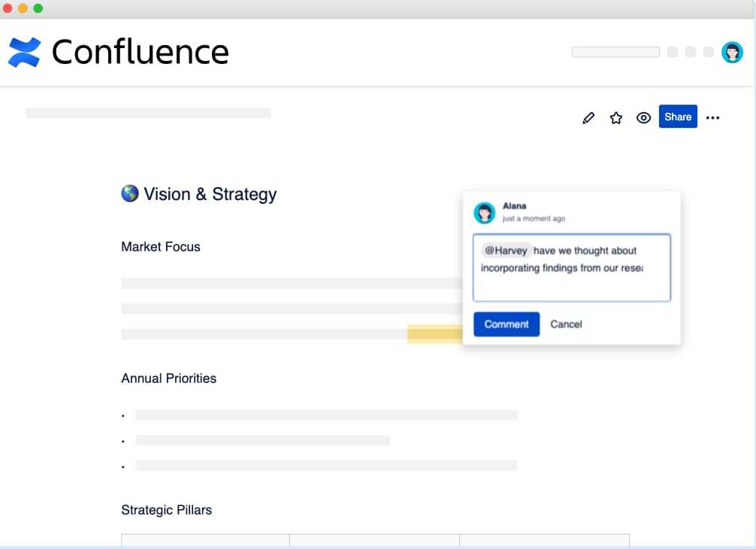The height and width of the screenshot is (549, 756).
Task: Click the globe emoji beside Vision & Strategy
Action: [x=130, y=193]
